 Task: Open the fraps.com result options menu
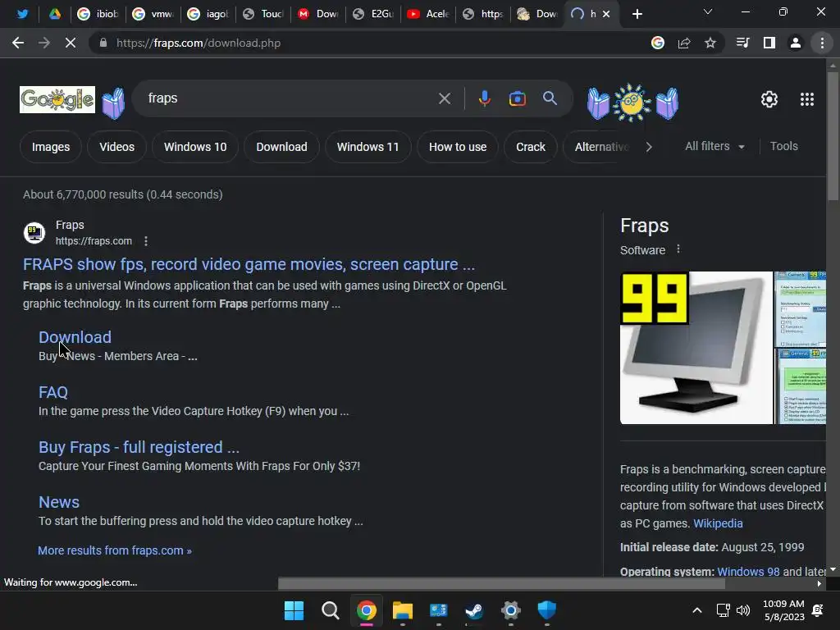pyautogui.click(x=146, y=241)
